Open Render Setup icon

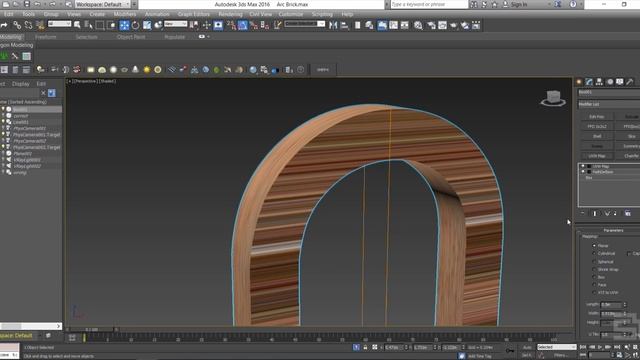point(431,25)
